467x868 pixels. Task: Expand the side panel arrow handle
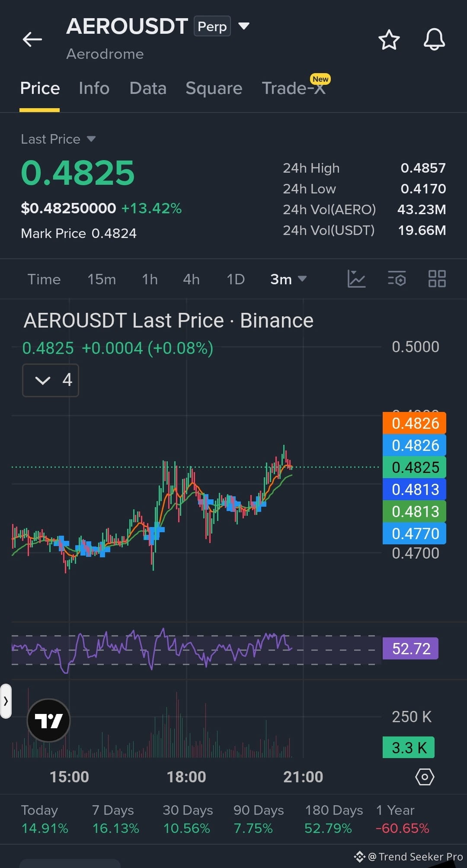click(6, 701)
